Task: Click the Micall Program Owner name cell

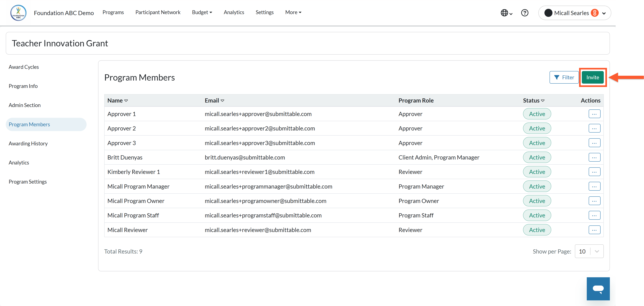Action: (136, 201)
